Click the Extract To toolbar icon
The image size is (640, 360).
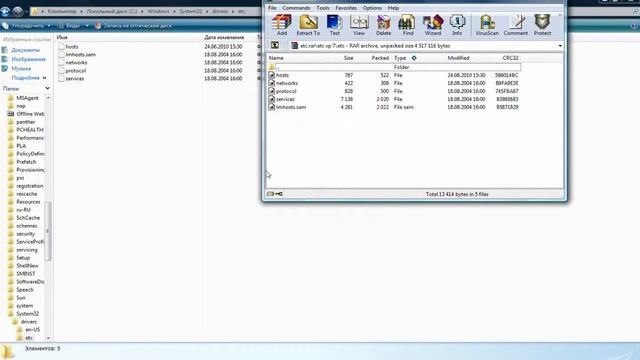(308, 25)
